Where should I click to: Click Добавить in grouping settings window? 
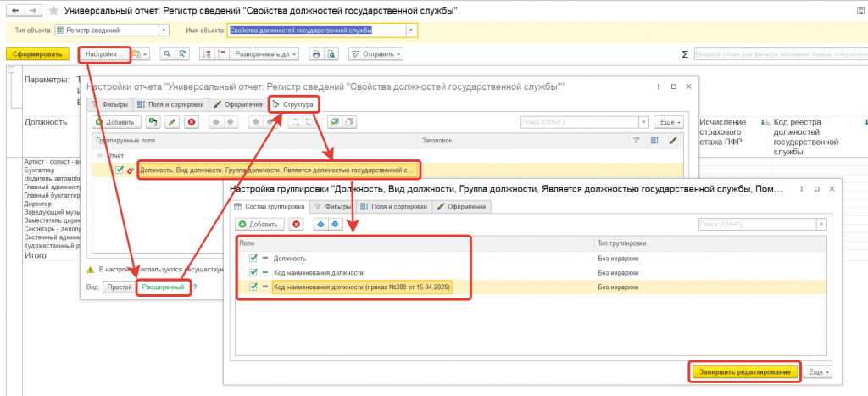259,224
